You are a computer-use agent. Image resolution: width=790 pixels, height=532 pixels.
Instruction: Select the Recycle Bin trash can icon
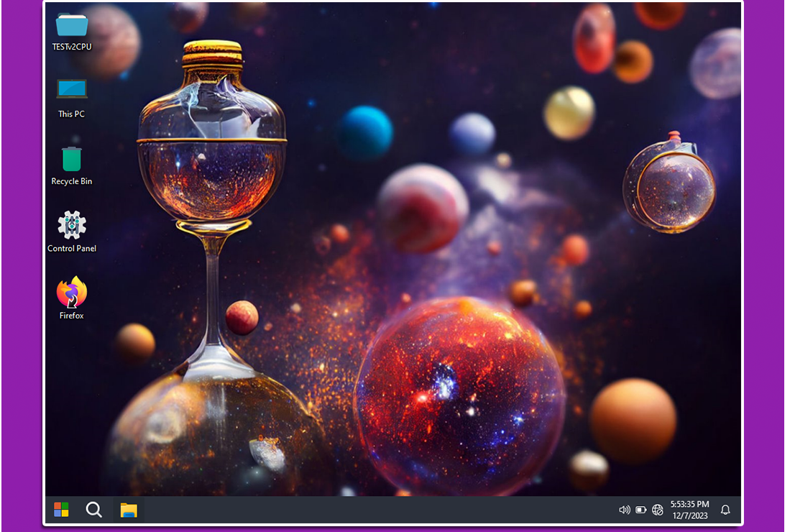click(x=72, y=158)
